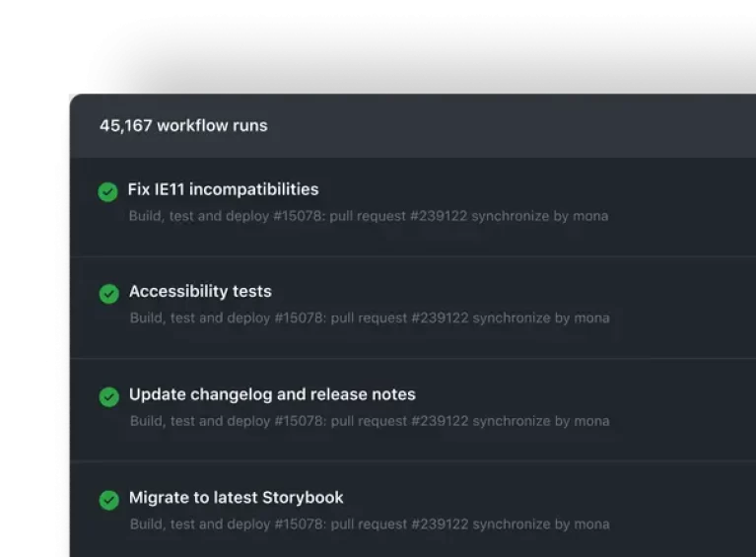Image resolution: width=756 pixels, height=557 pixels.
Task: Click the success icon beside Migrate to latest Storybook
Action: [109, 500]
